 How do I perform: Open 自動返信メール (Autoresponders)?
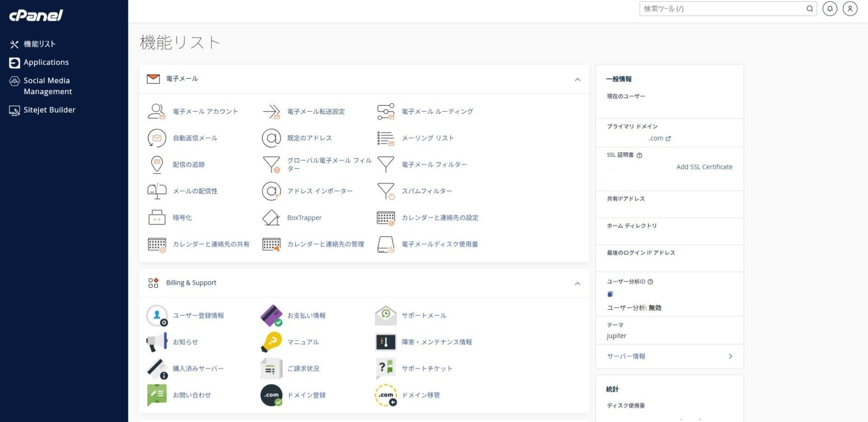coord(194,138)
